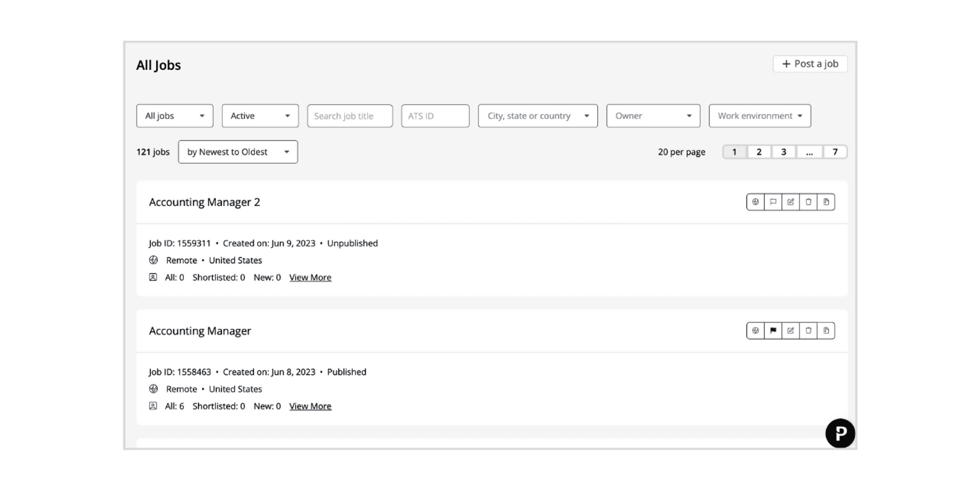Open the All jobs filter dropdown
Image resolution: width=980 pixels, height=490 pixels.
[175, 116]
